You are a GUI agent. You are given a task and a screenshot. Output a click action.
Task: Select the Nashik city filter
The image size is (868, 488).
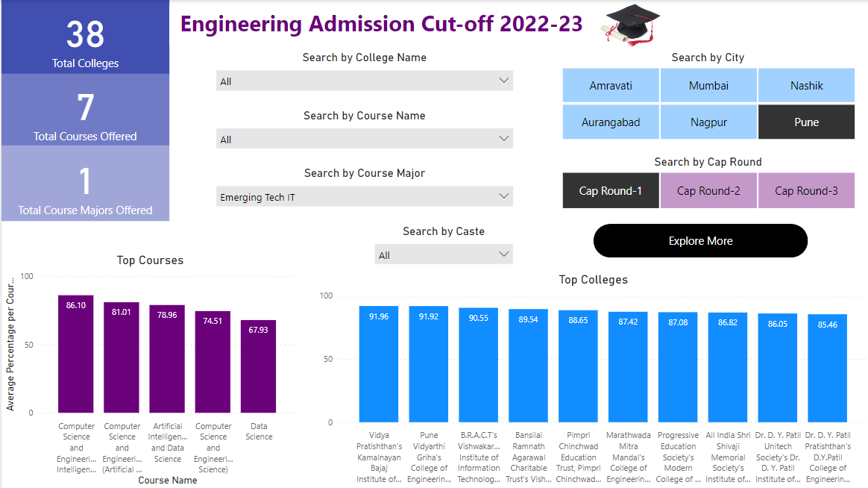pyautogui.click(x=805, y=85)
